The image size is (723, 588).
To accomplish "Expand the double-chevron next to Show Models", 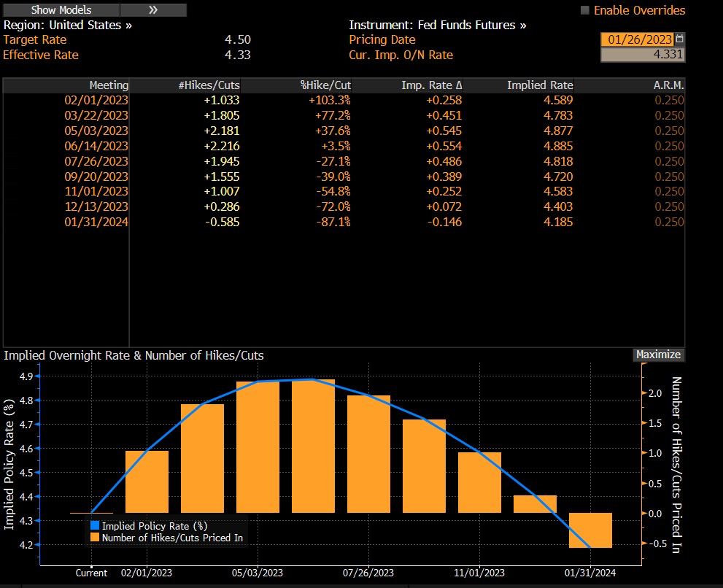I will pyautogui.click(x=152, y=10).
